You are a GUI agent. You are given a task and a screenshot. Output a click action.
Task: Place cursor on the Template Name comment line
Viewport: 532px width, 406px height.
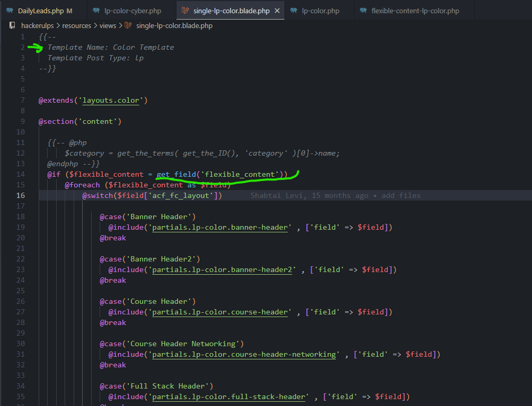(110, 47)
